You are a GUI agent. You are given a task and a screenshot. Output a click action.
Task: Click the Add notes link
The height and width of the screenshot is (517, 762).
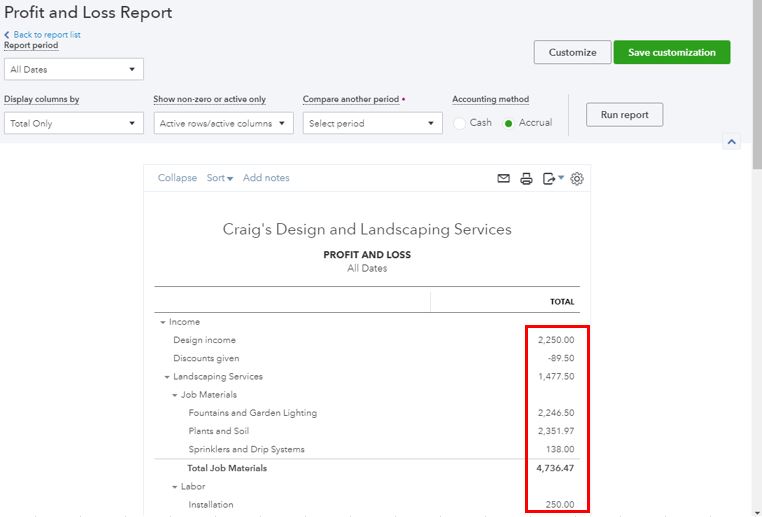tap(266, 178)
